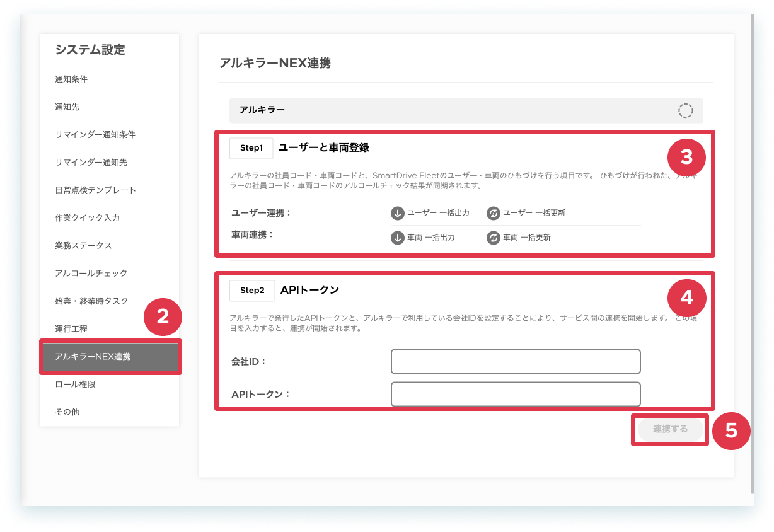This screenshot has height=532, width=774.
Task: Click the ユーザー 一括更新 link text
Action: 534,213
